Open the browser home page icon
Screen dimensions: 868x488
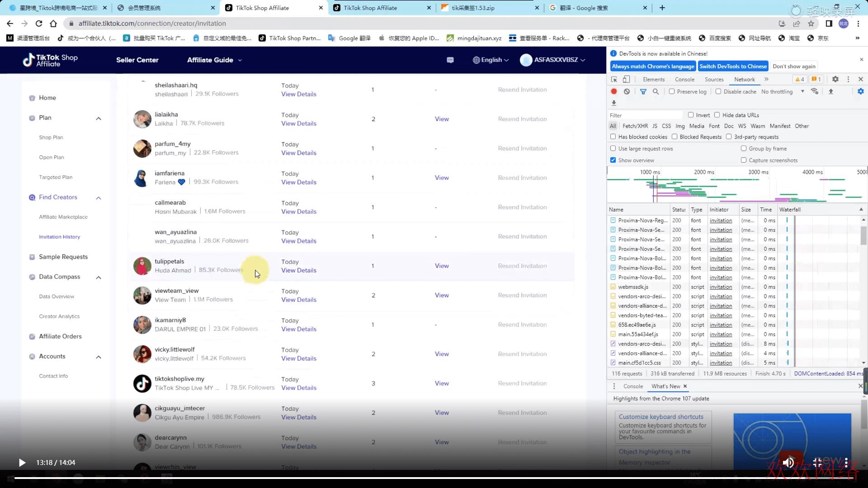click(x=53, y=23)
